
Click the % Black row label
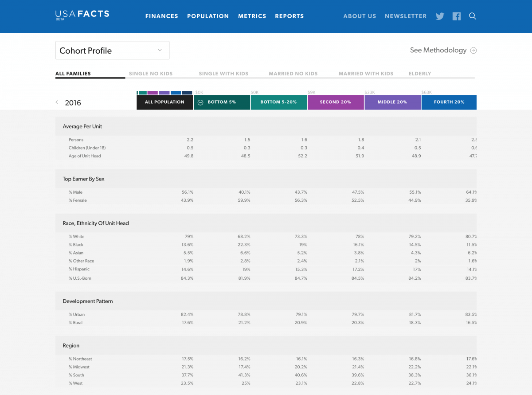(76, 245)
